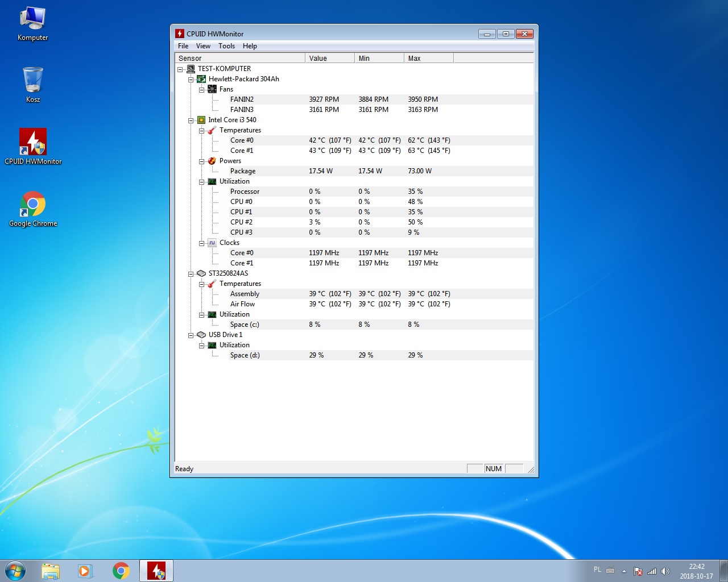Show hidden tray icons arrow
The width and height of the screenshot is (728, 582).
point(624,571)
